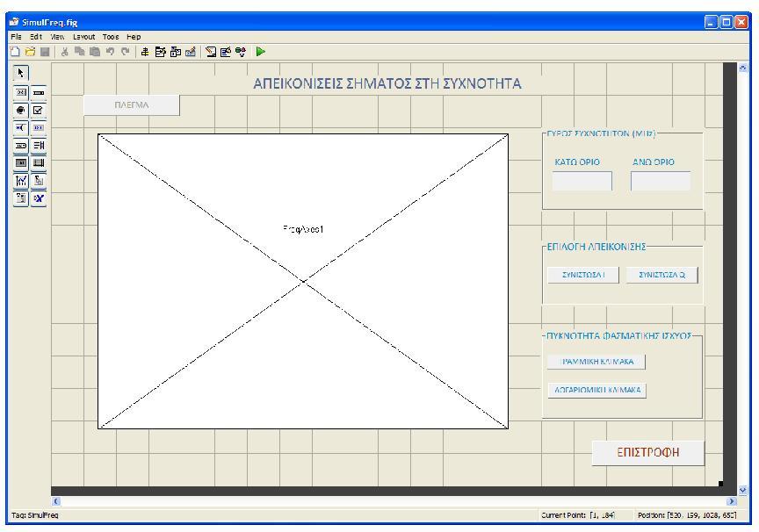The width and height of the screenshot is (759, 532).
Task: Choose the Select arrow tool in the palette
Action: 21,73
